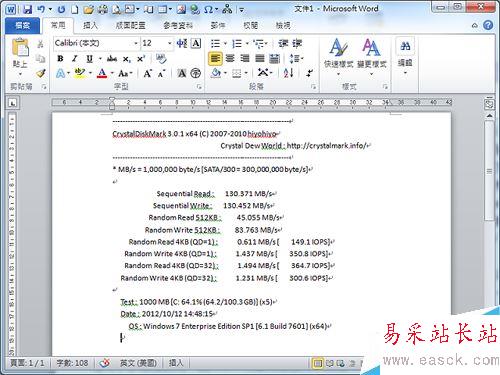
Task: Click the Increase Indent icon
Action: tap(297, 44)
